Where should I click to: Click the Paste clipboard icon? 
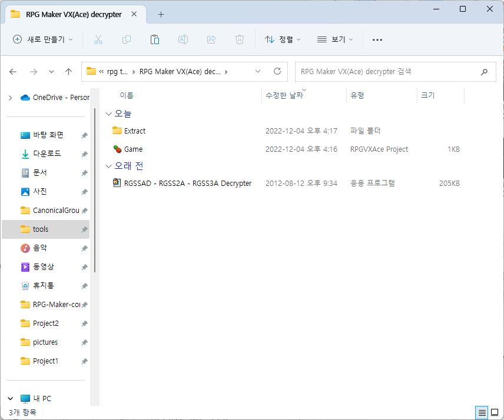155,39
